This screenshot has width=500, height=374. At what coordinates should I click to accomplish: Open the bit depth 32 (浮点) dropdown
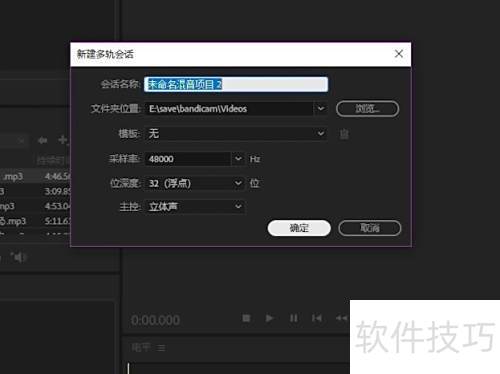coord(195,183)
